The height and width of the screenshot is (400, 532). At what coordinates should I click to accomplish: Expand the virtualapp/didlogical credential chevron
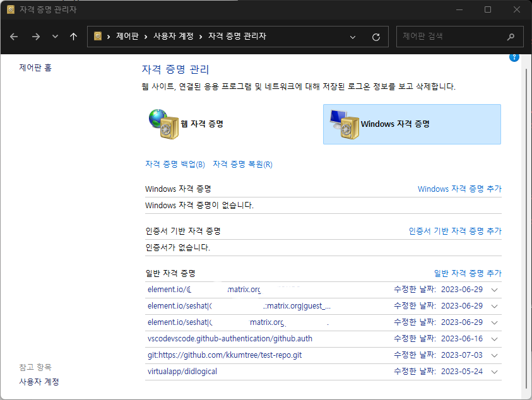(x=494, y=372)
